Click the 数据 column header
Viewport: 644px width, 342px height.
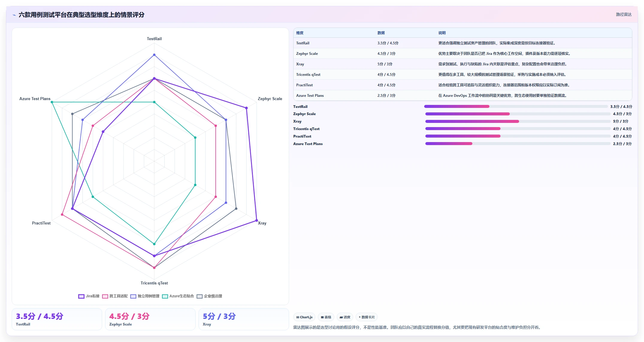(381, 33)
